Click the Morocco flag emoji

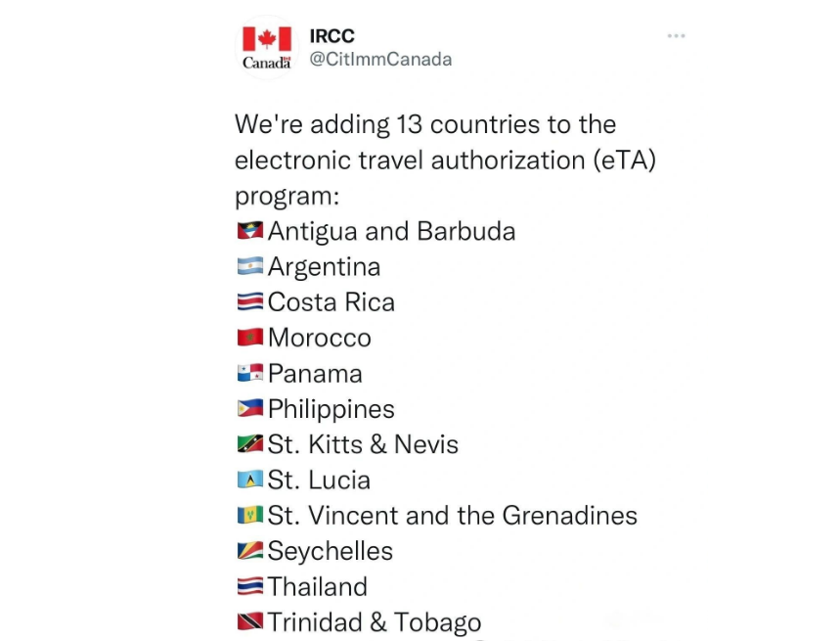coord(250,337)
